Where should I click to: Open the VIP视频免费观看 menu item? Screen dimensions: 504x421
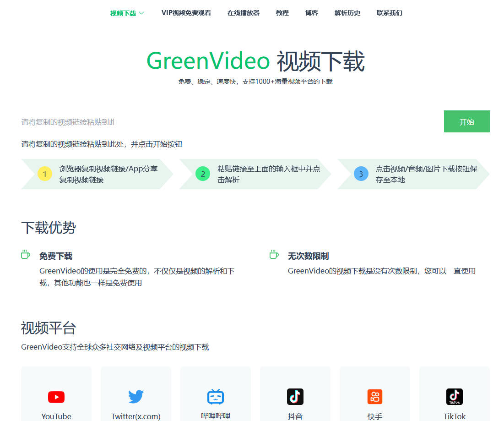coord(186,13)
